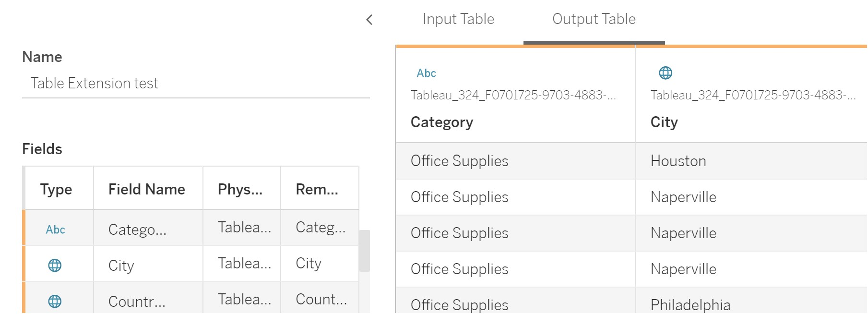Click the Tableau_324 source name above City
This screenshot has width=868, height=314.
click(x=753, y=95)
